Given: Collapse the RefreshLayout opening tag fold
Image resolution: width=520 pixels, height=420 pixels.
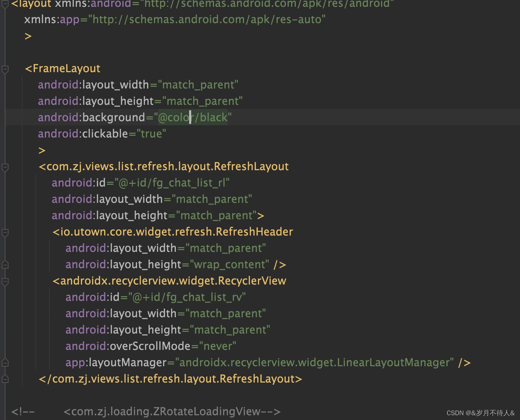Looking at the screenshot, I should tap(5, 167).
